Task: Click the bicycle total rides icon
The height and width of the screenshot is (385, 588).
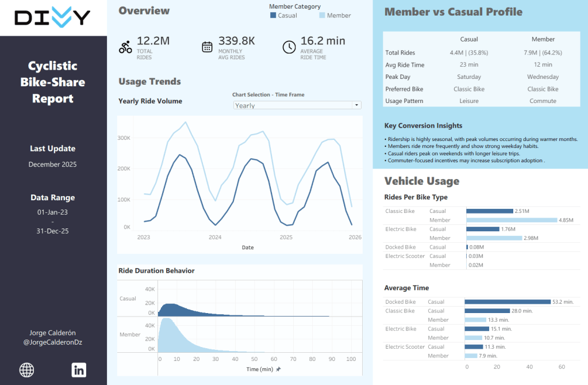Action: point(125,47)
